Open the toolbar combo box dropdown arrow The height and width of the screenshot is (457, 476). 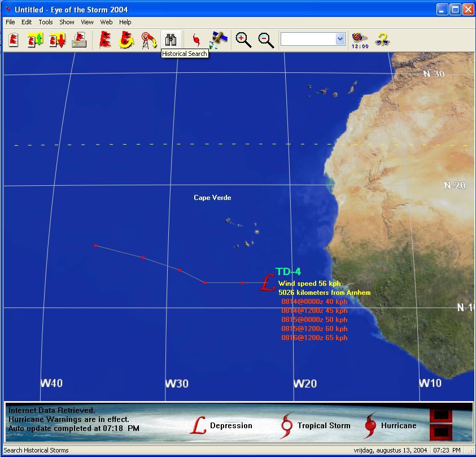[x=340, y=39]
